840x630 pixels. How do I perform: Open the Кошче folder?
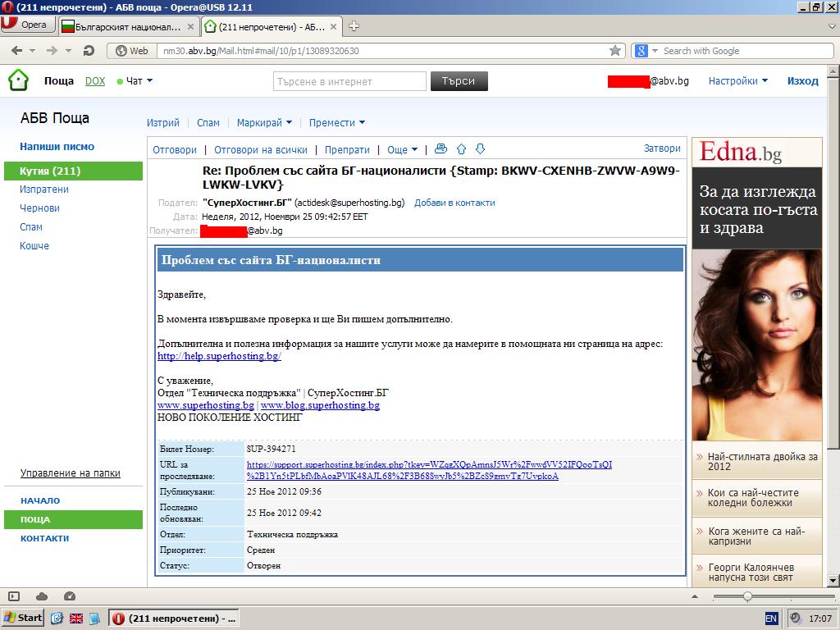coord(34,246)
